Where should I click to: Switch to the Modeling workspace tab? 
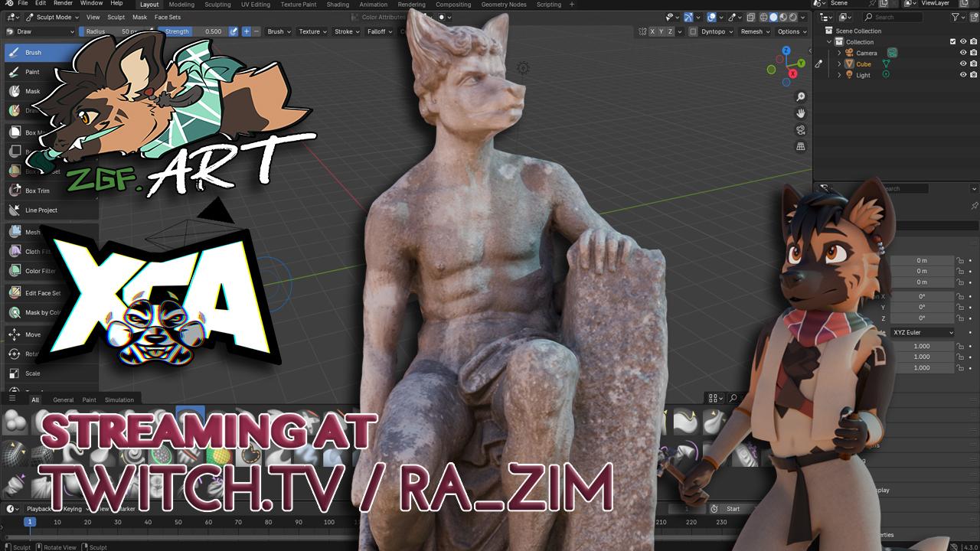(181, 4)
